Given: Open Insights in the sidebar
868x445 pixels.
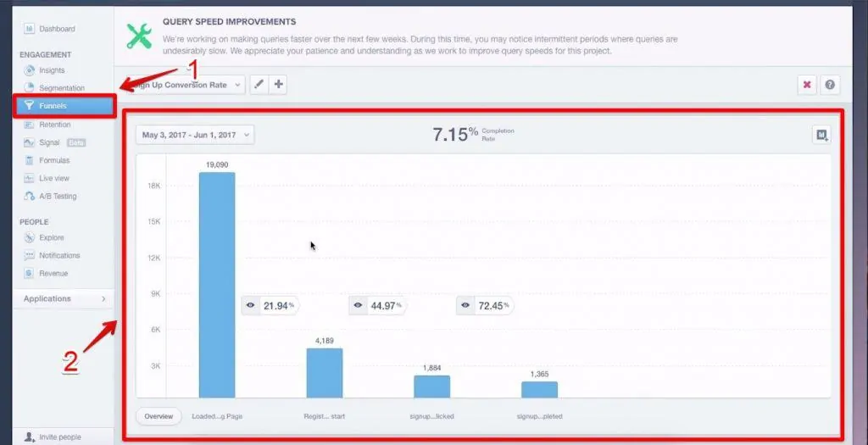Looking at the screenshot, I should pos(51,70).
